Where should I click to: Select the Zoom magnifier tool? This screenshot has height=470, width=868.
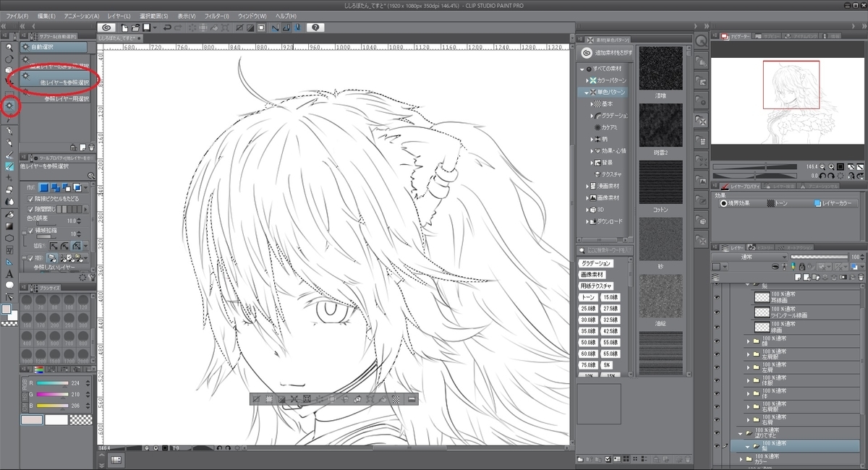(x=9, y=47)
